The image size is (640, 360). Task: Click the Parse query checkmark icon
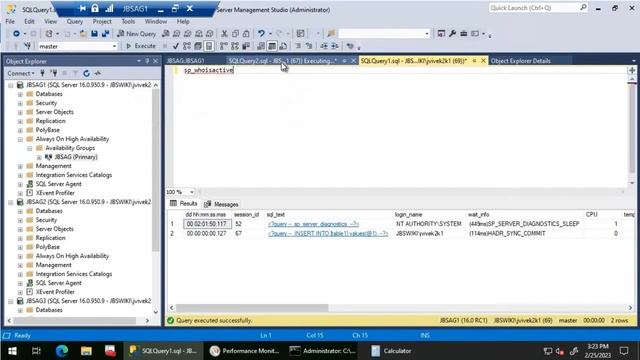(176, 46)
